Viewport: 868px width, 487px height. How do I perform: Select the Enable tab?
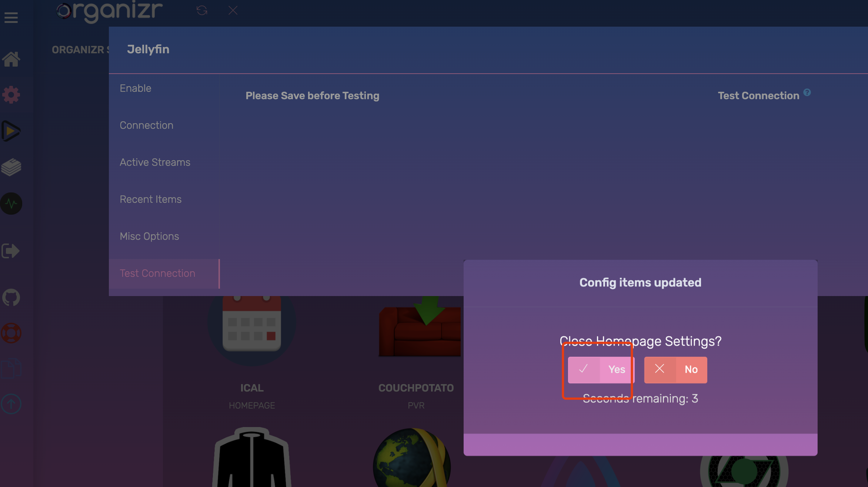tap(136, 88)
